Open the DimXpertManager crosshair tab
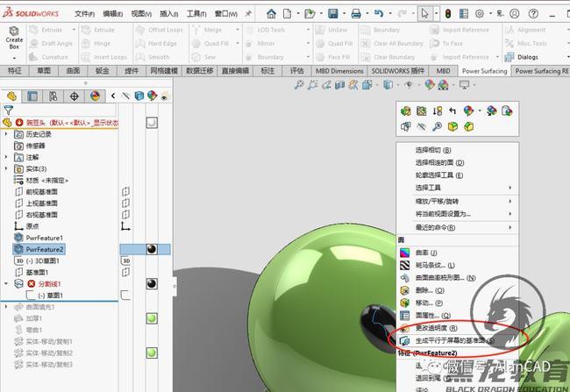This screenshot has width=570, height=392. 75,96
